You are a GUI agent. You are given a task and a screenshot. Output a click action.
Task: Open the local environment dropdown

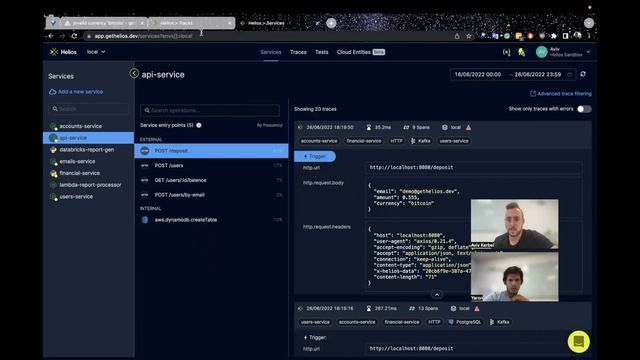pos(96,52)
